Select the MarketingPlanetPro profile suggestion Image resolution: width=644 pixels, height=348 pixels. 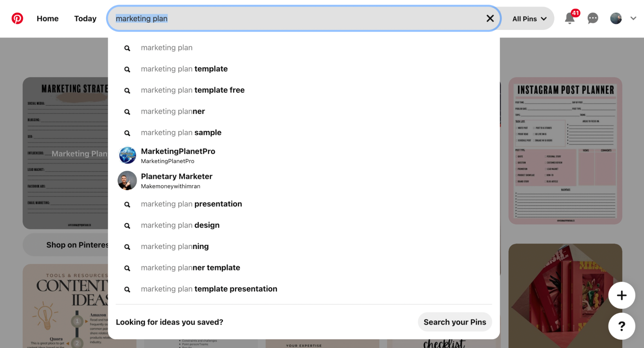click(x=304, y=155)
